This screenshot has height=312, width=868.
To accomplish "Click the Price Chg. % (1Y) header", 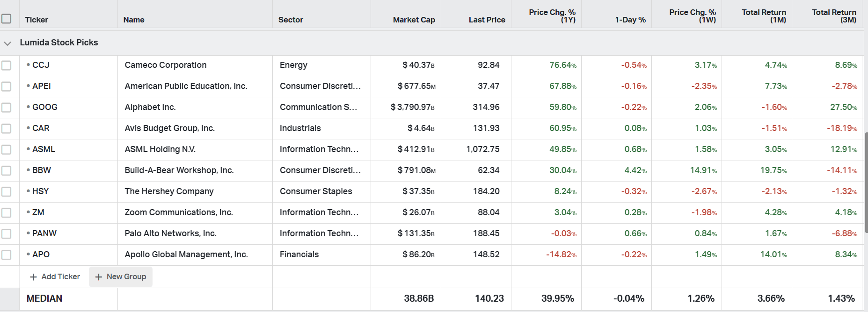I will tap(552, 16).
